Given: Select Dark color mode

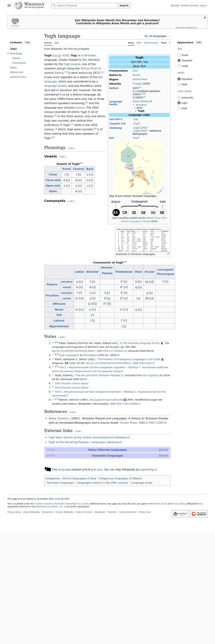Looking at the screenshot, I should 179,108.
